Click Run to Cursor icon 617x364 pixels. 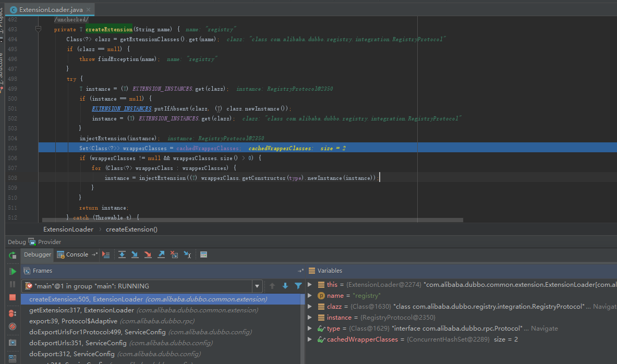(x=187, y=254)
